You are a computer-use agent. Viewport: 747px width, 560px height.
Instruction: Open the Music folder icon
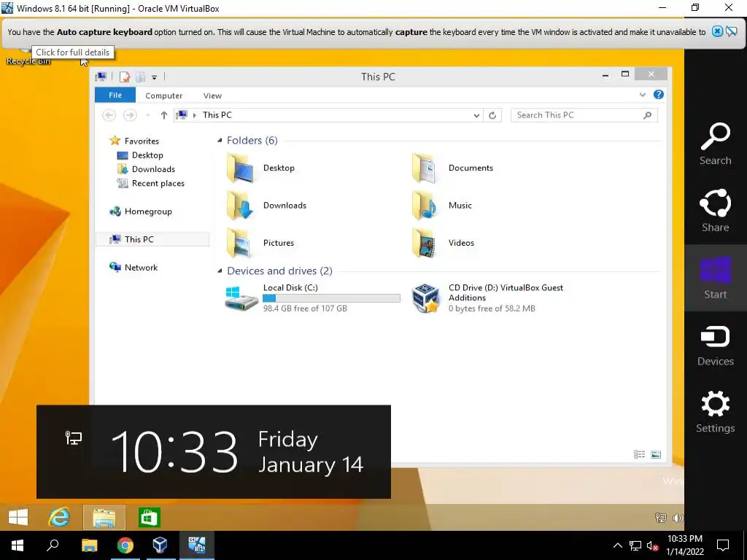click(424, 205)
